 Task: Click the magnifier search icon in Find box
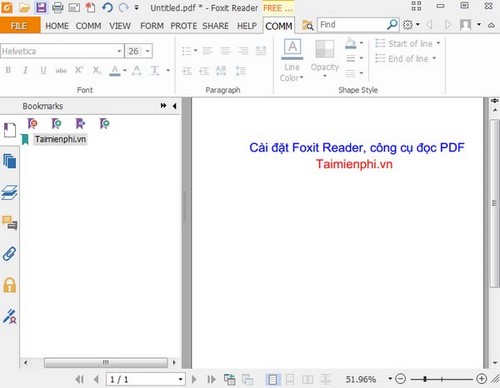[x=392, y=24]
